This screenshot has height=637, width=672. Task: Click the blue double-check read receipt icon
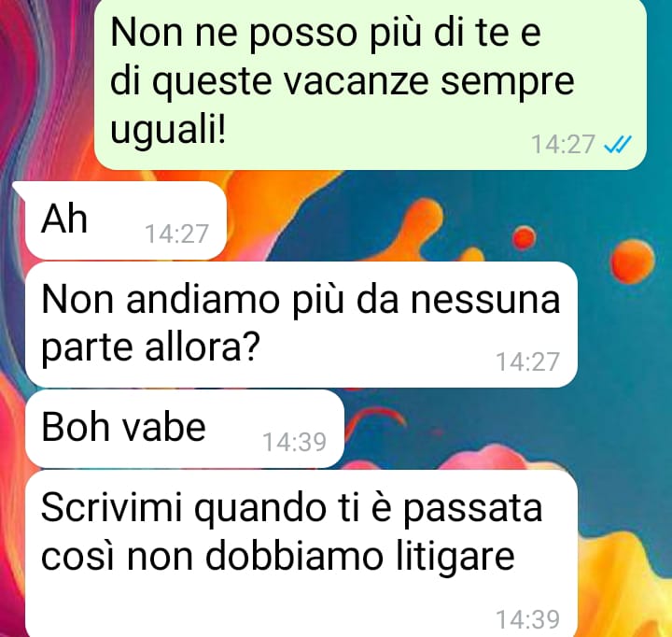618,144
